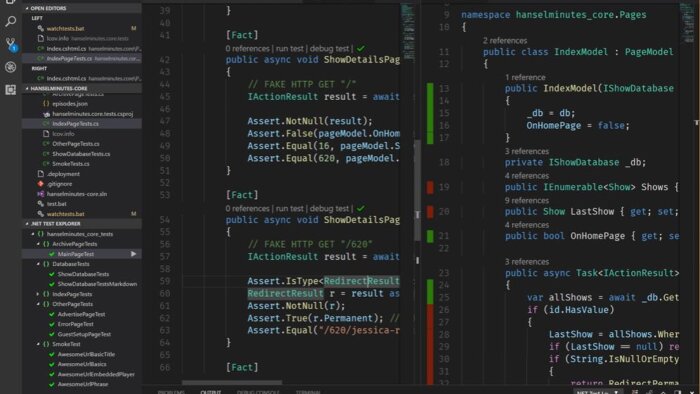Collapse the ArchivePageTests node
This screenshot has height=394, width=700.
click(38, 244)
